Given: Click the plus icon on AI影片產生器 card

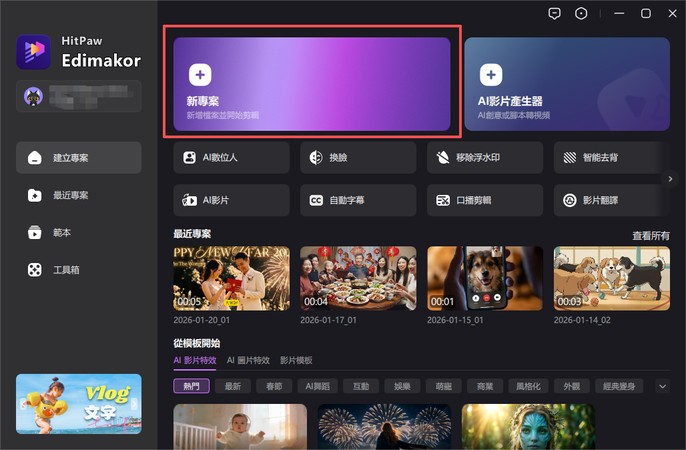Looking at the screenshot, I should (x=491, y=75).
